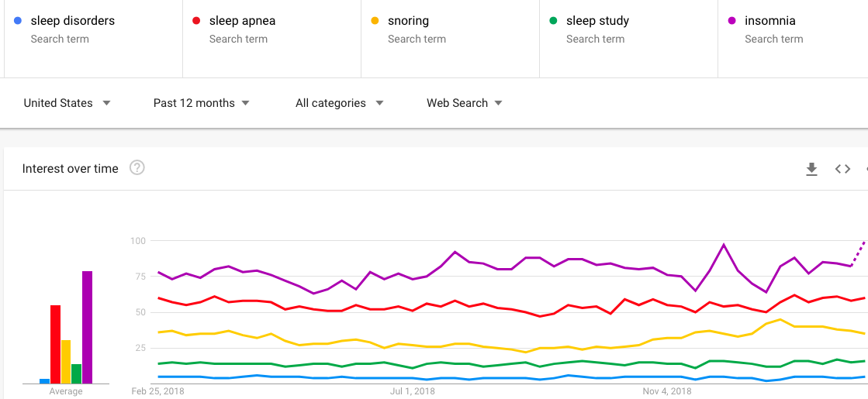The width and height of the screenshot is (868, 399).
Task: Select the sleep apnea search term
Action: tap(242, 21)
